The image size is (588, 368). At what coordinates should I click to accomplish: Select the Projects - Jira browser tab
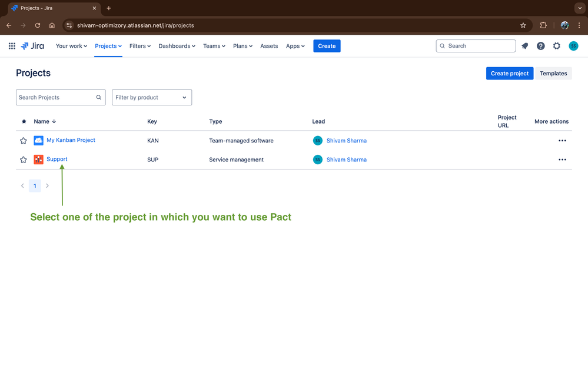54,8
